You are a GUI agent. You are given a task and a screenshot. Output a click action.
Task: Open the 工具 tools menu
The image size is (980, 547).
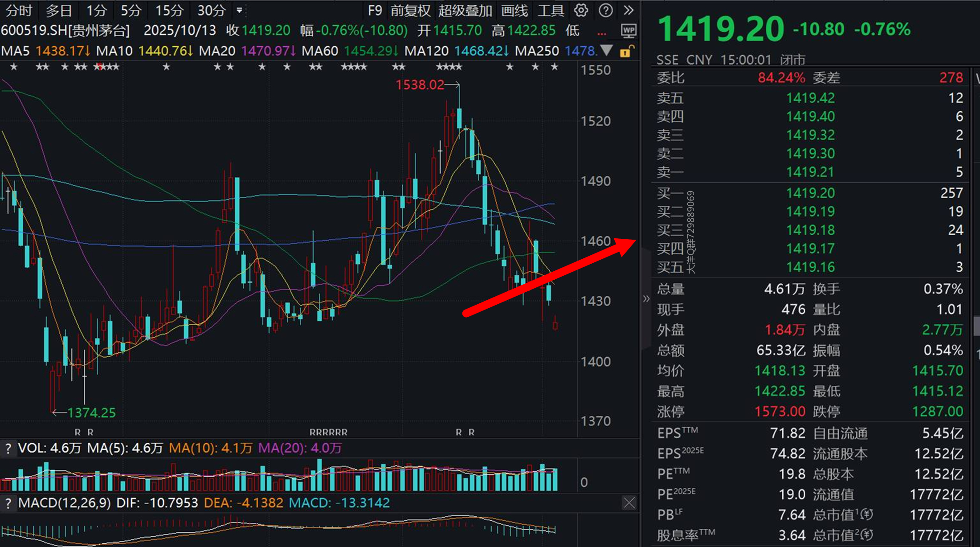click(x=551, y=10)
